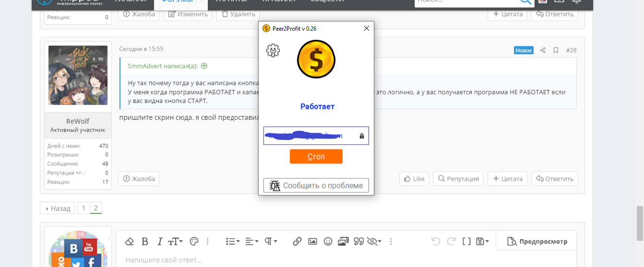Like the ReWolf post
This screenshot has width=644, height=267.
414,179
